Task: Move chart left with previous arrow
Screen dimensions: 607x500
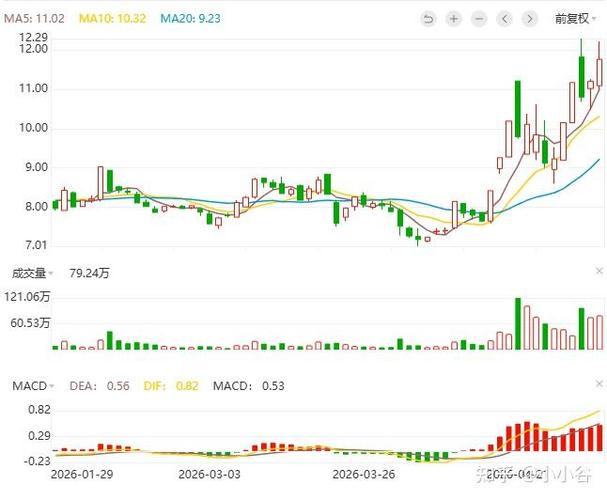Action: coord(504,19)
